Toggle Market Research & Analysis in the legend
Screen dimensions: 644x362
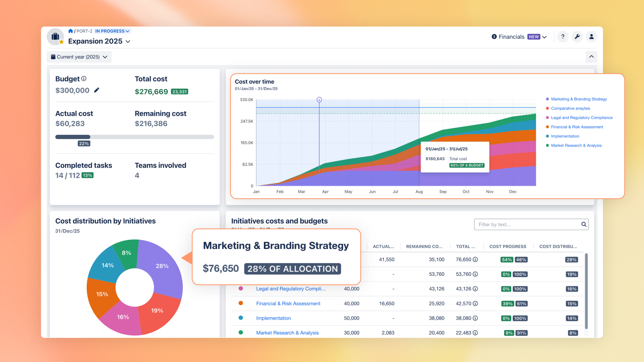click(x=576, y=145)
